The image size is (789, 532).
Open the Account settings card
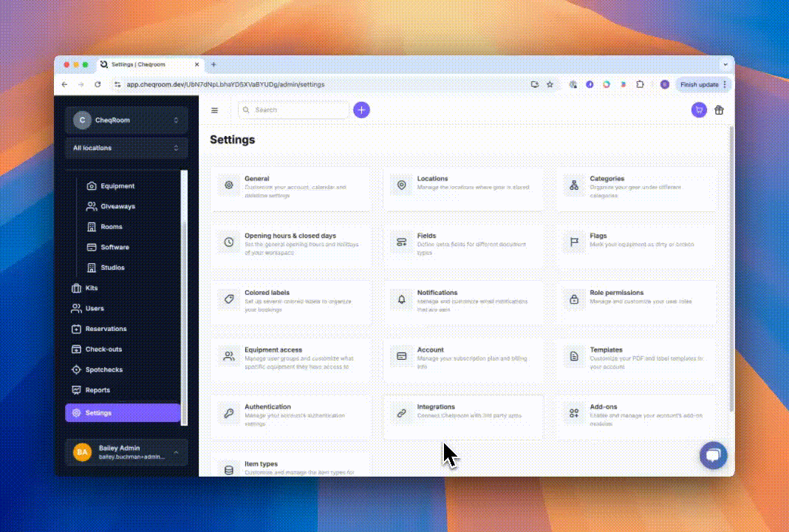[463, 361]
